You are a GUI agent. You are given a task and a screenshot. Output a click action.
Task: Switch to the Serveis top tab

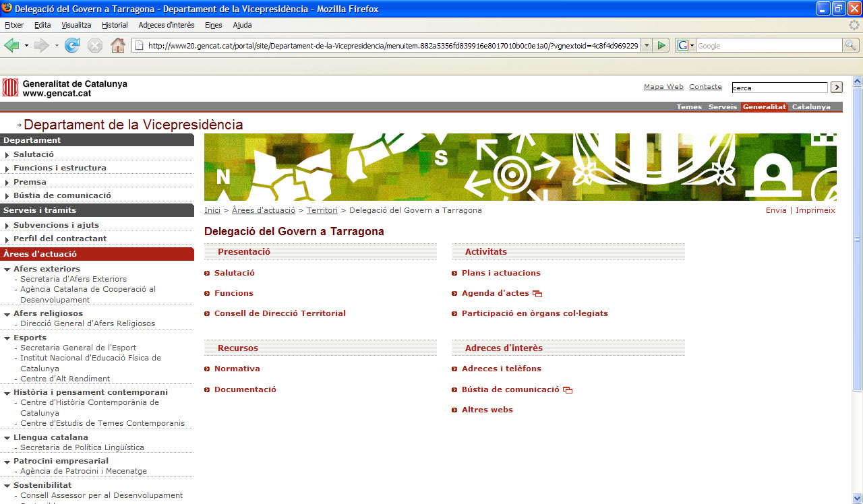coord(722,107)
